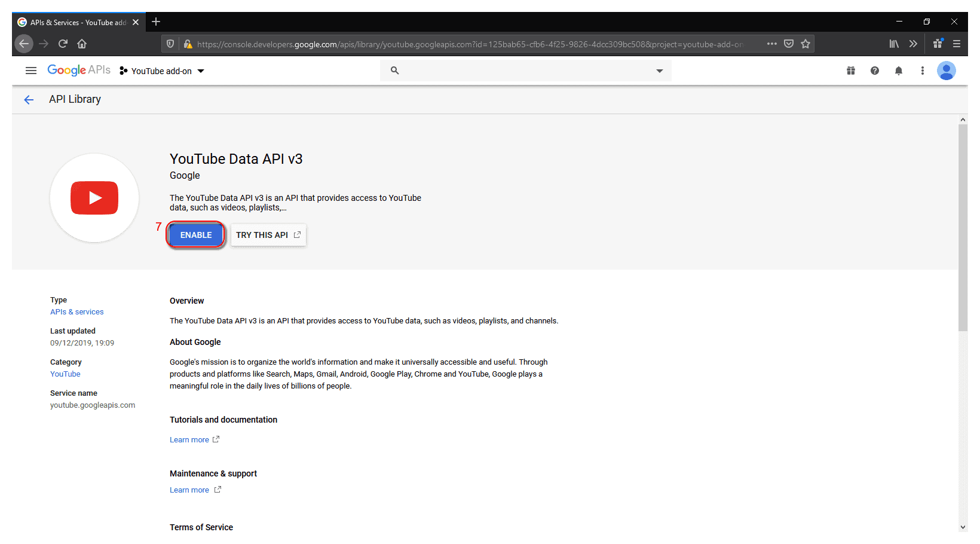Open the notifications bell
This screenshot has width=980, height=544.
coord(898,71)
